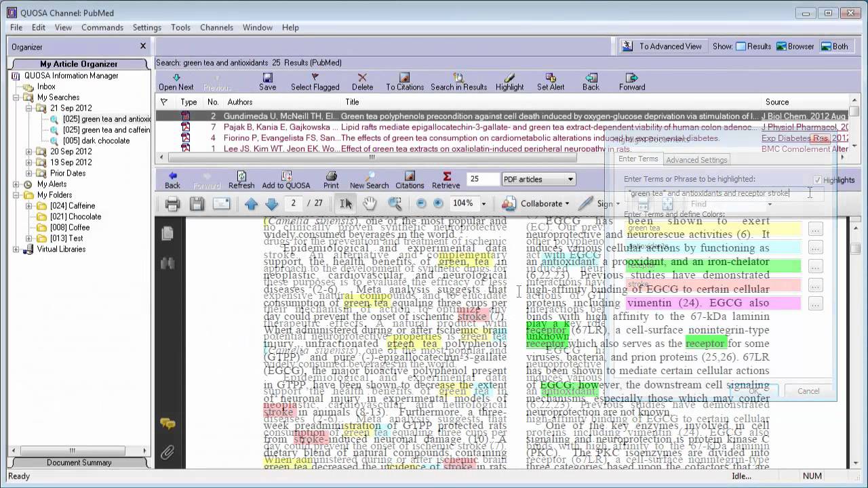
Task: Switch to the Document Summary tab
Action: 79,462
